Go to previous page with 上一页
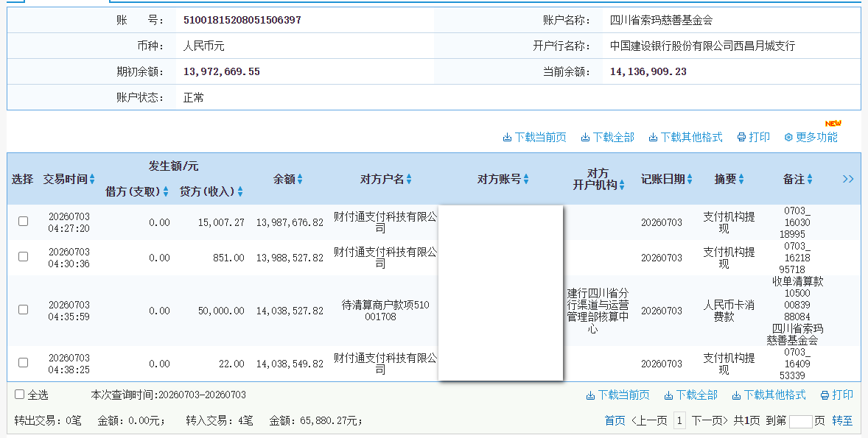 coord(649,421)
